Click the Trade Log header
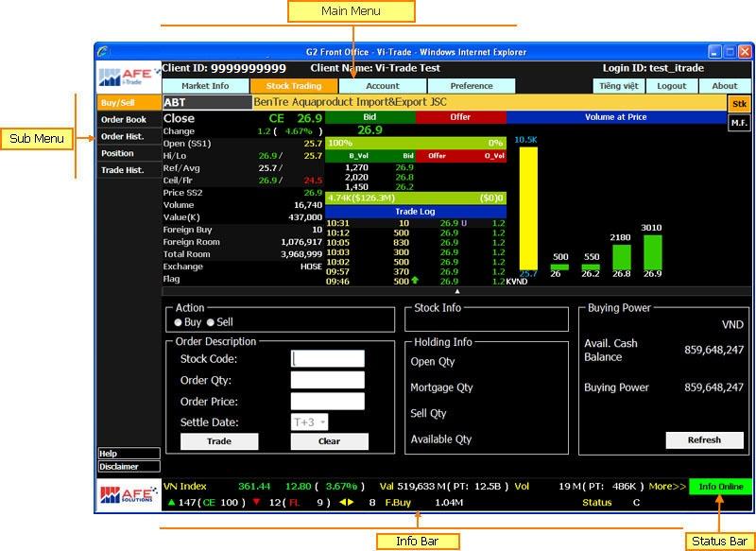Screen dimensions: 756x551 point(416,211)
